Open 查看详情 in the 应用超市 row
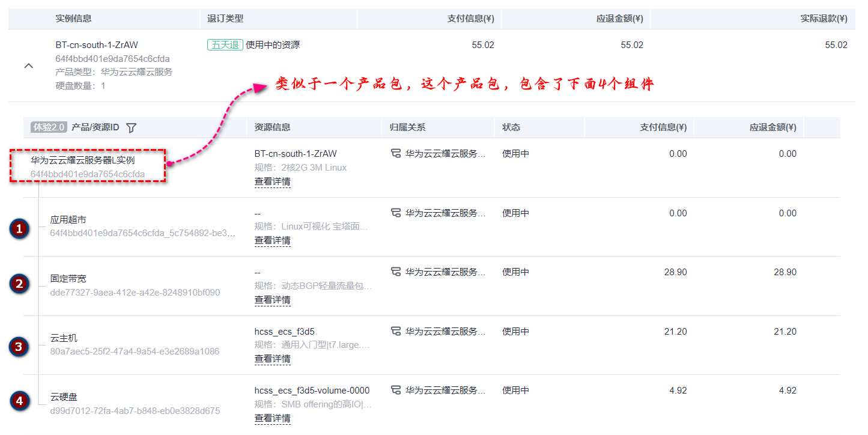This screenshot has height=435, width=868. coord(273,240)
